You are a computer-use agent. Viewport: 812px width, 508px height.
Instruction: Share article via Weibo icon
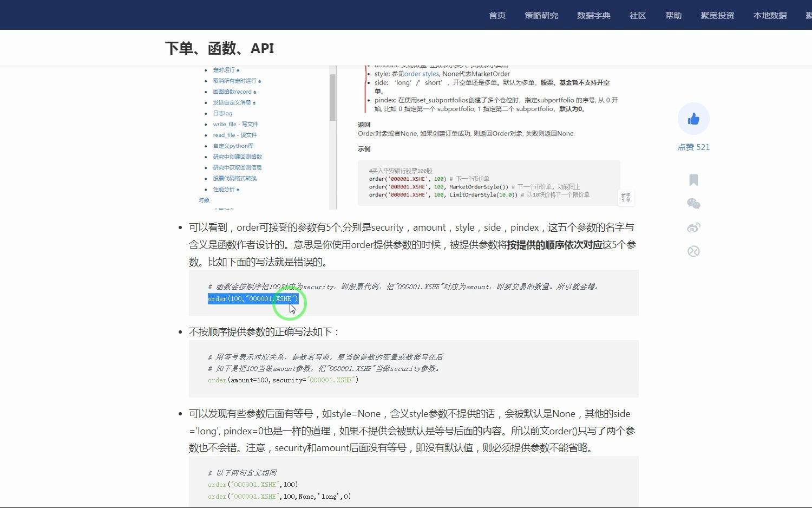(693, 227)
